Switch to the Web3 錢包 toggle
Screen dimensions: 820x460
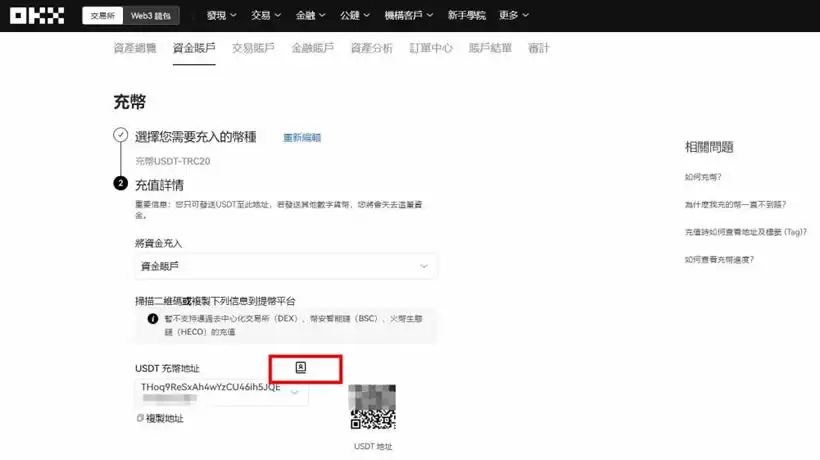click(x=151, y=16)
